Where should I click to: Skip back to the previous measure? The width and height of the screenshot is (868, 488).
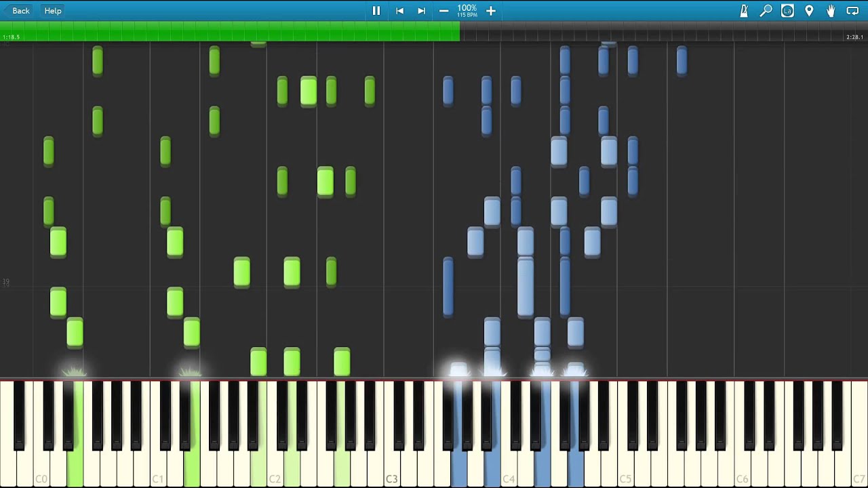(400, 11)
